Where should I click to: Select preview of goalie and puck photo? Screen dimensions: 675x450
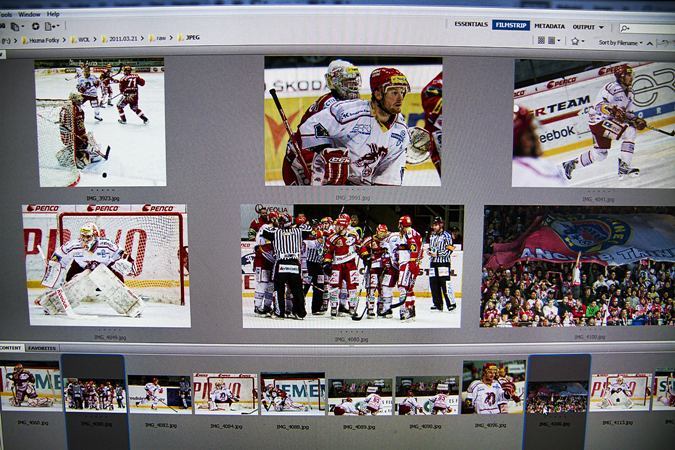(x=100, y=123)
